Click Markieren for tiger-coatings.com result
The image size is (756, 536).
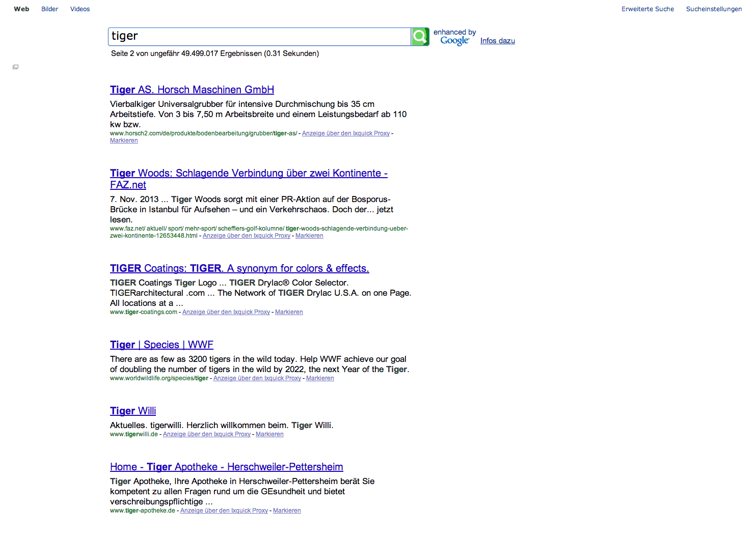(x=289, y=312)
